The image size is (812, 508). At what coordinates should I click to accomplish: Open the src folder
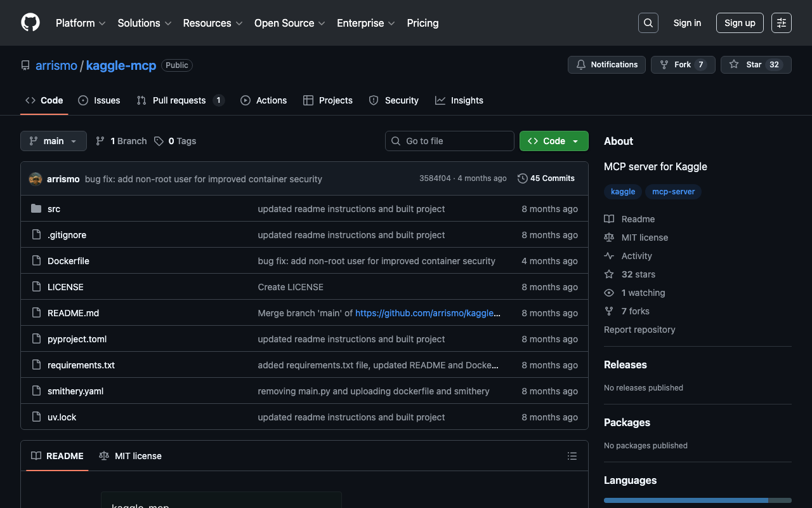54,209
